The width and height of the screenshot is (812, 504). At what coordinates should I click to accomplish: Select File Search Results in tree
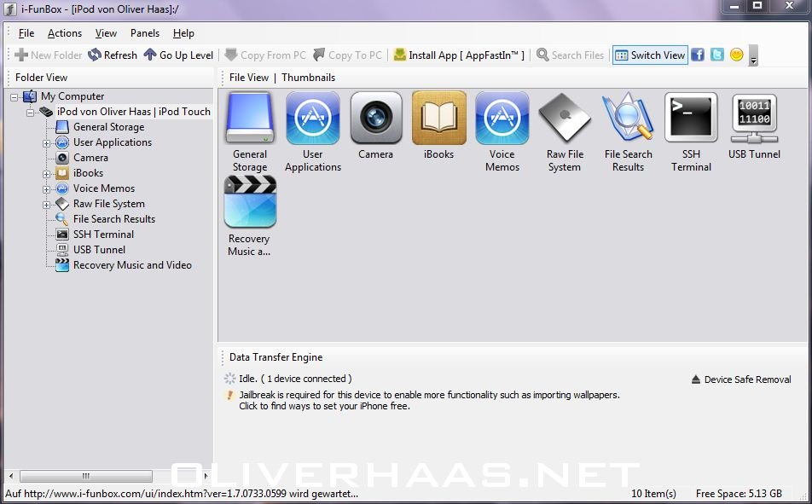[114, 219]
